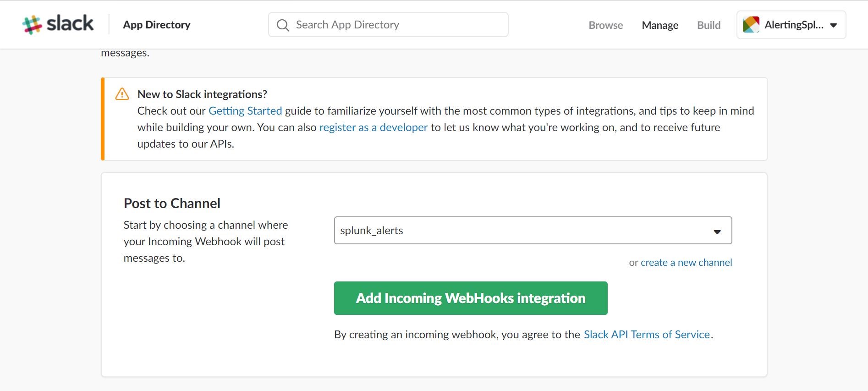Click the search magnifier icon
Viewport: 868px width, 391px height.
tap(283, 25)
